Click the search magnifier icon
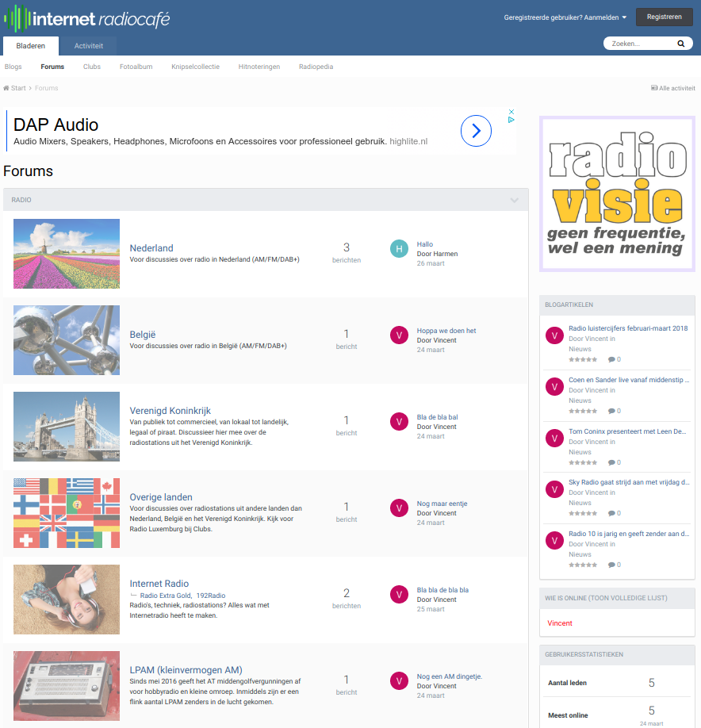 680,44
